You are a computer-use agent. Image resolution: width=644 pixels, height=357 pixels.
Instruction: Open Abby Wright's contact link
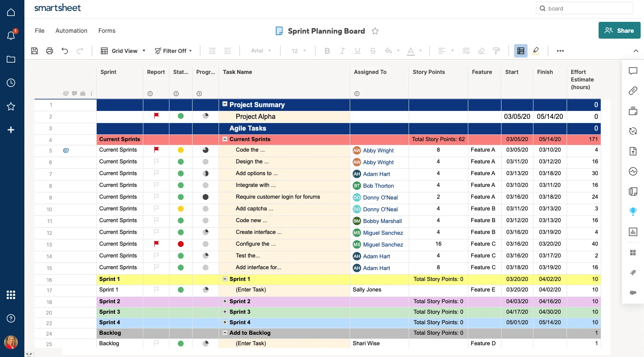click(378, 150)
